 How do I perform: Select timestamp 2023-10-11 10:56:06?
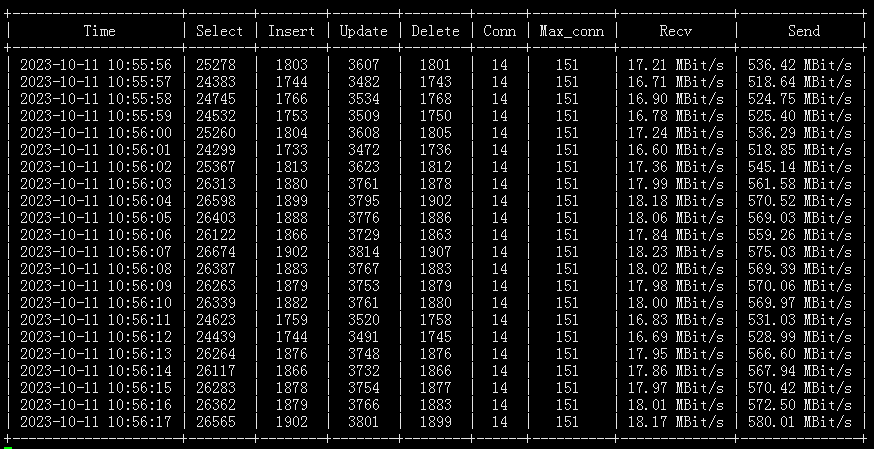[x=96, y=235]
